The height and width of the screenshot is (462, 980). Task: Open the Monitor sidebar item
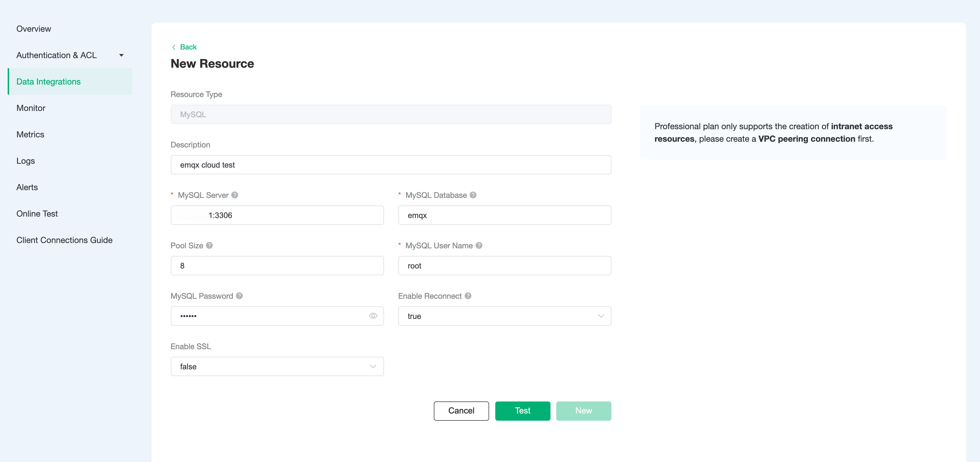(x=31, y=108)
